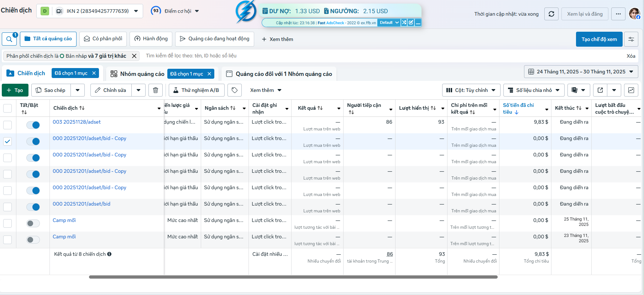
Task: Refresh the ads data
Action: point(551,14)
